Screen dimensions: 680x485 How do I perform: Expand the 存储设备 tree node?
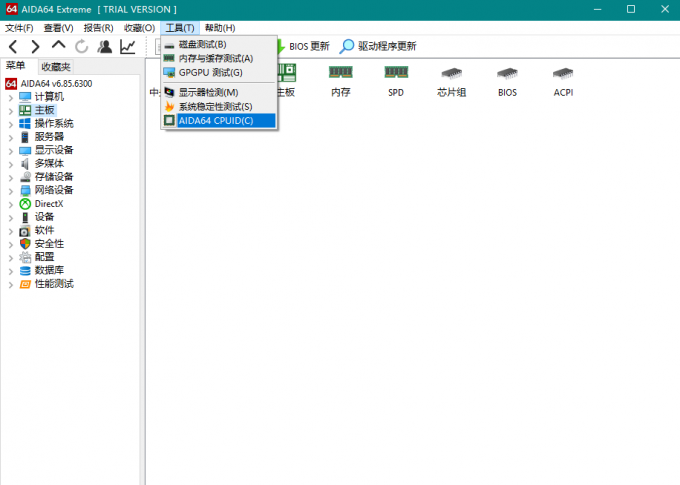(x=11, y=177)
